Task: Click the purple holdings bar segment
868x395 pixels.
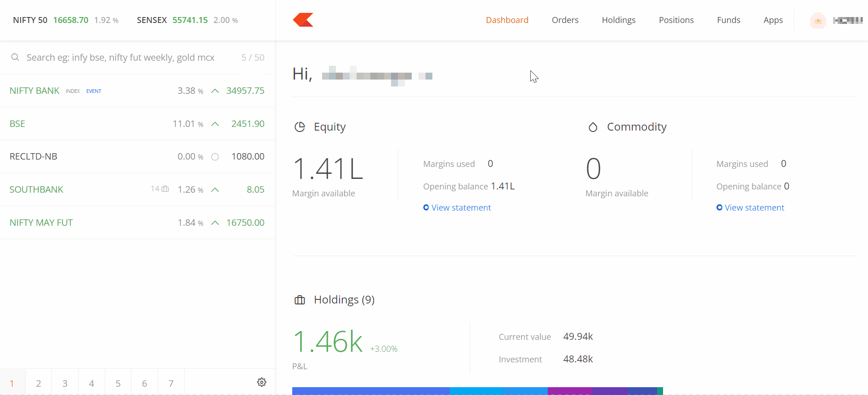Action: [x=570, y=391]
